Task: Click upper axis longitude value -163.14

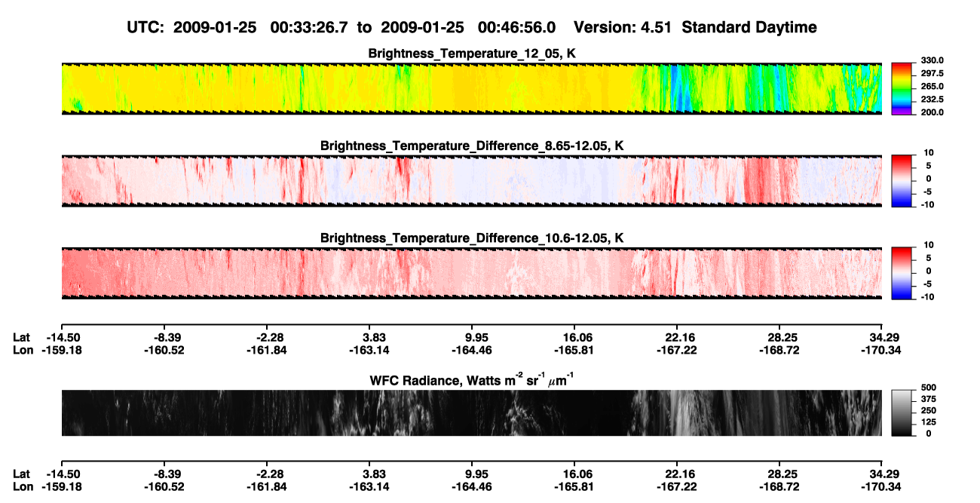Action: 369,350
